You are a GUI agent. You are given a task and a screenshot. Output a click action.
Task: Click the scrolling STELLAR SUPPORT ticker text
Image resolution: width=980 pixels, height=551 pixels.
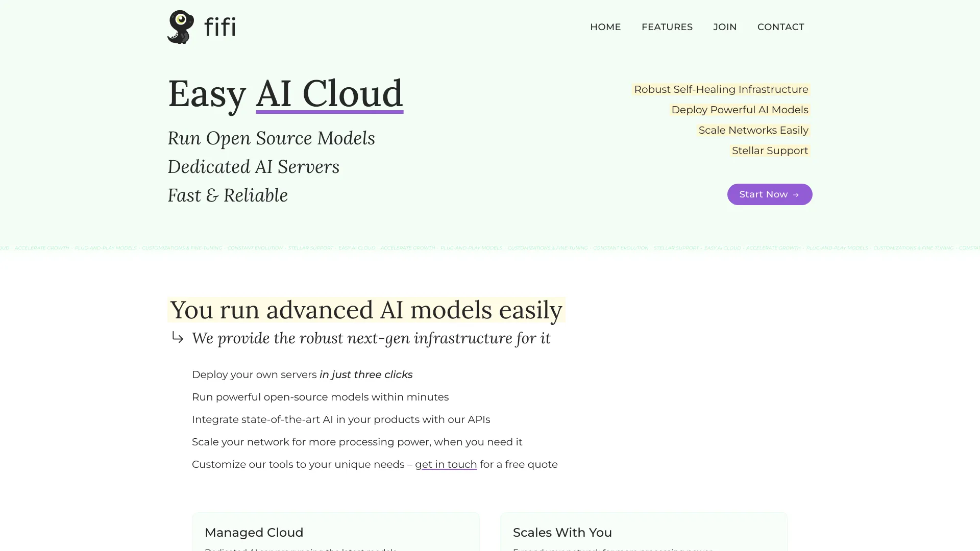310,248
